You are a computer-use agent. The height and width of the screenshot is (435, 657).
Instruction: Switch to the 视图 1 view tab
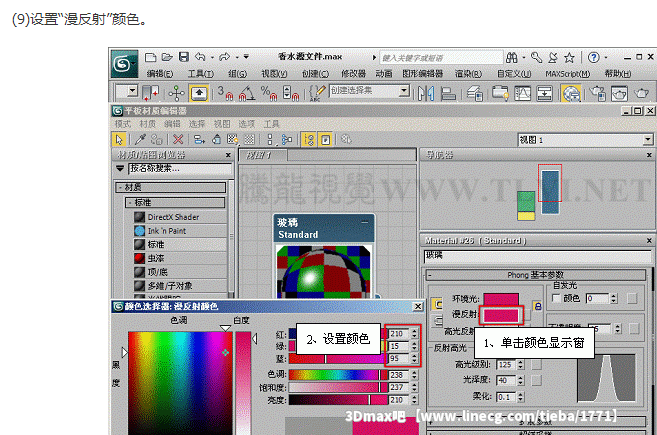(263, 155)
